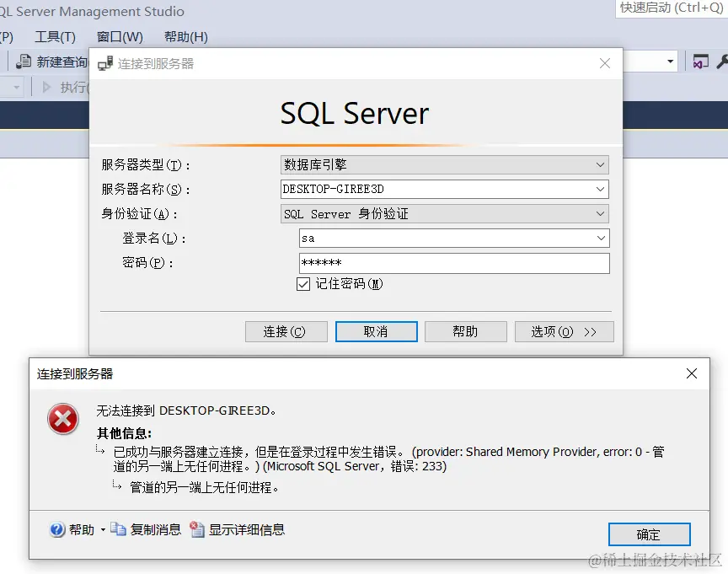The image size is (728, 574).
Task: Open the Window (窗口) menu
Action: coord(120,37)
